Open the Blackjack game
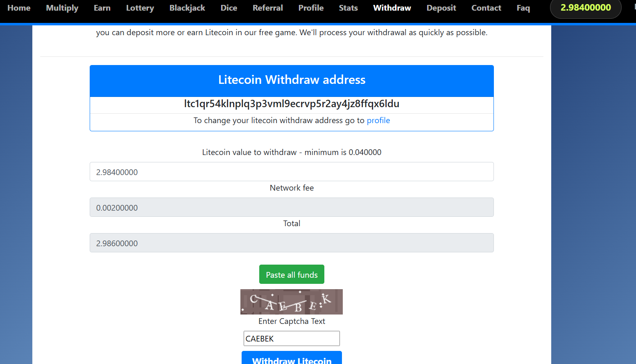 click(x=187, y=8)
